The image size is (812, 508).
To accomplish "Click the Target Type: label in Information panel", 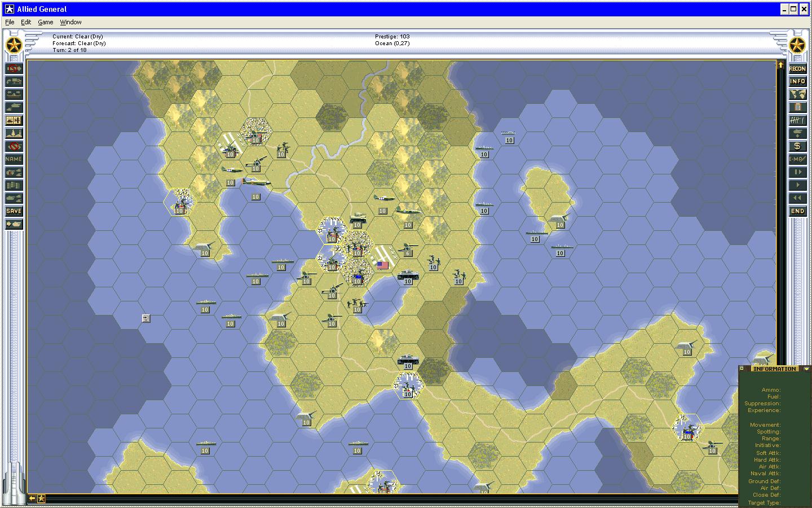I will (764, 503).
